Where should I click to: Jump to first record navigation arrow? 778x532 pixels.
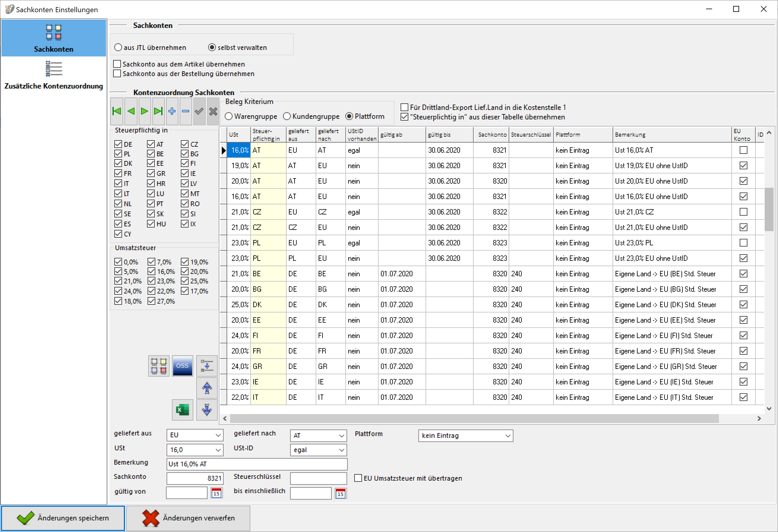pos(117,111)
